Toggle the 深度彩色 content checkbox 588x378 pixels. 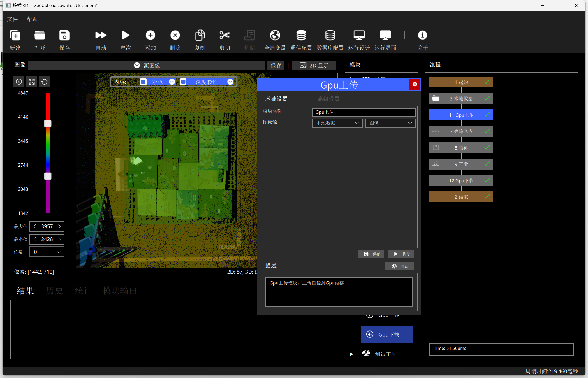tap(183, 82)
